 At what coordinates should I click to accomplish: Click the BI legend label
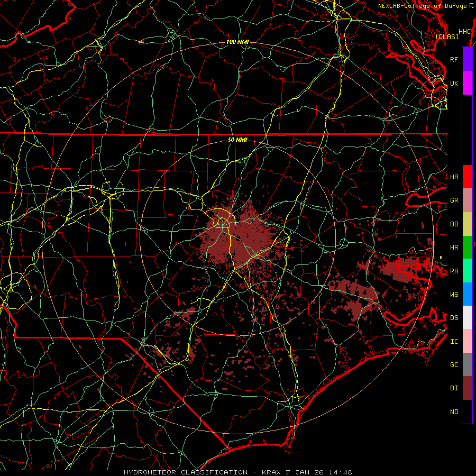(454, 388)
